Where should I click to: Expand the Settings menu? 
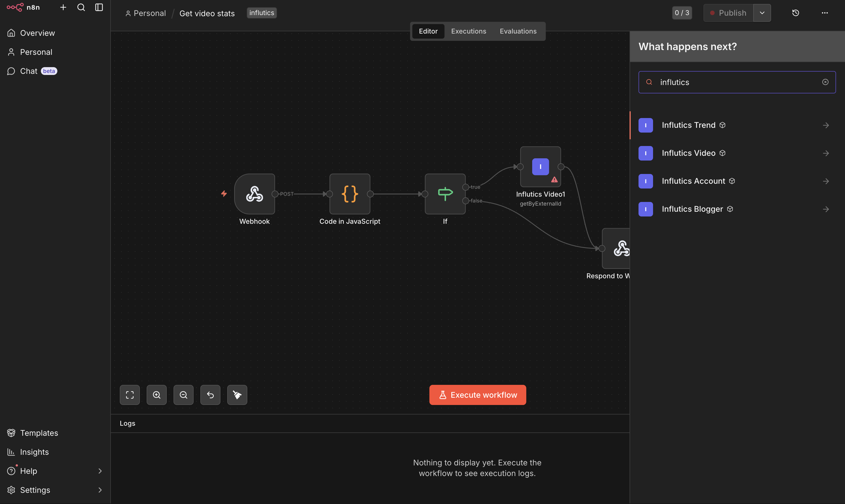click(x=55, y=490)
